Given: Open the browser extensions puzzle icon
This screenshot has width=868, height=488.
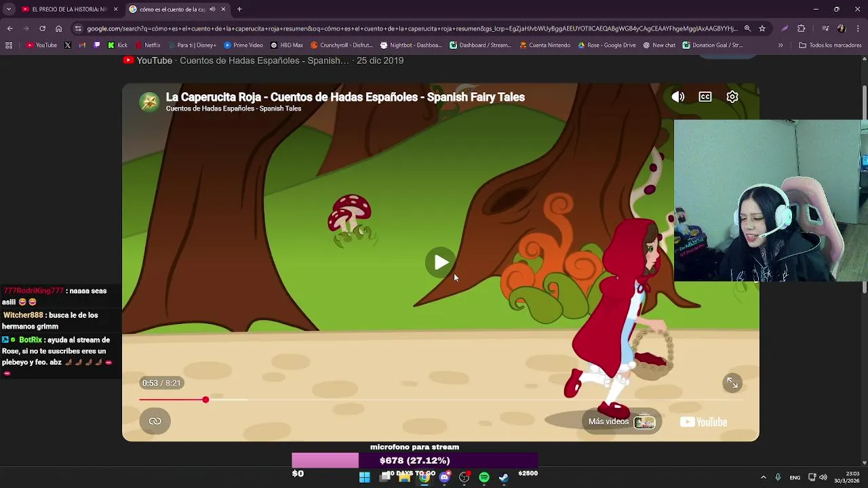Looking at the screenshot, I should pyautogui.click(x=802, y=28).
